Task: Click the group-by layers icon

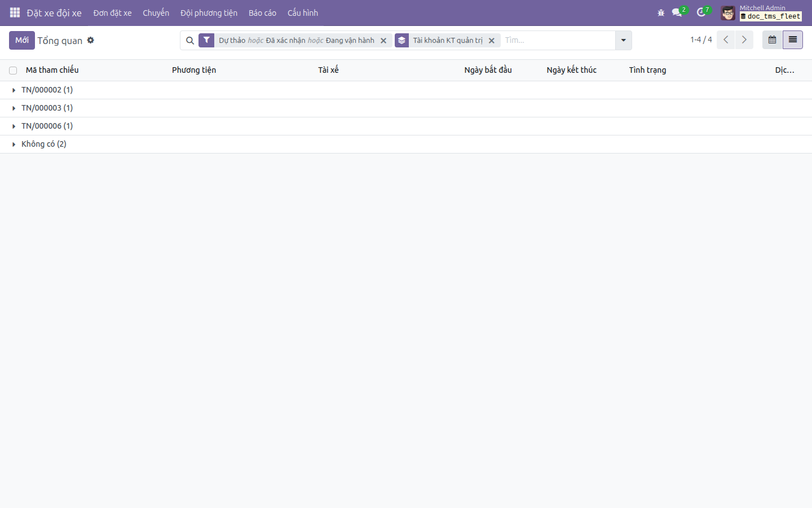Action: (x=401, y=40)
